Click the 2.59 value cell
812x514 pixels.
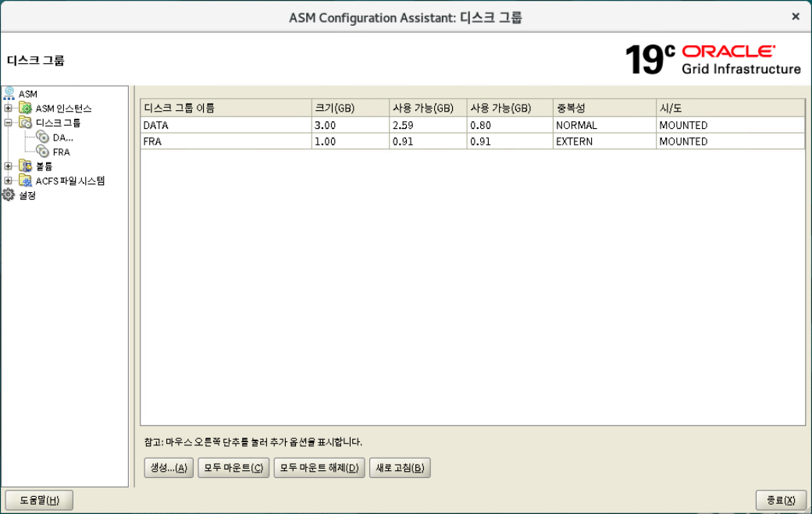point(429,126)
